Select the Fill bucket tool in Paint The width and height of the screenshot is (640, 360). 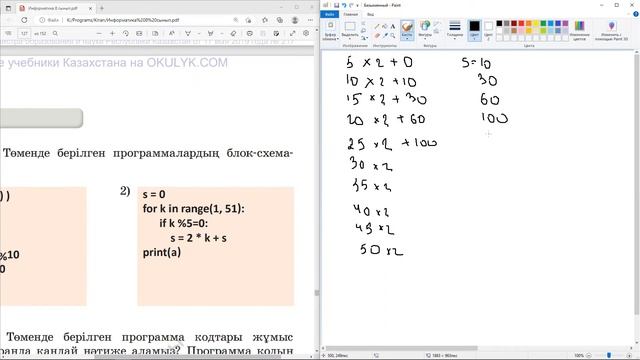point(384,27)
